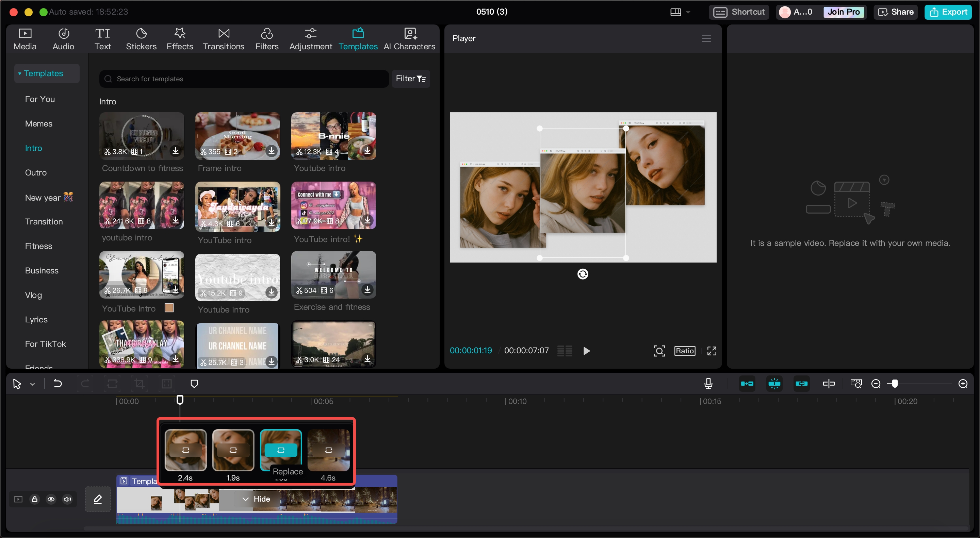Switch to the Transitions tab

tap(223, 38)
